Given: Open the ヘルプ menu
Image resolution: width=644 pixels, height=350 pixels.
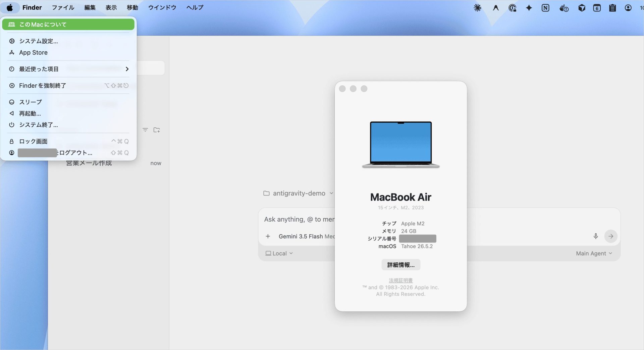Looking at the screenshot, I should coord(195,7).
